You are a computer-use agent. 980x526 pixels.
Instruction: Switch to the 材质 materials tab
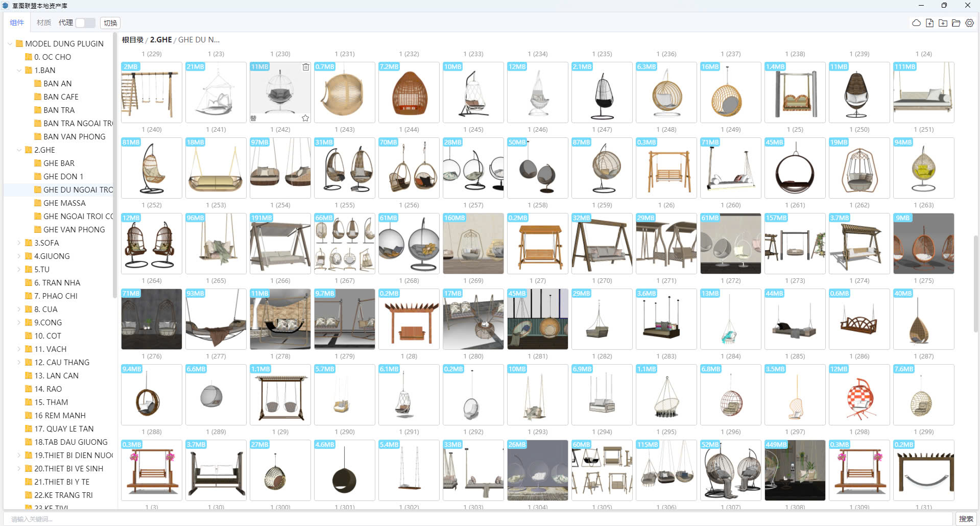(x=44, y=22)
